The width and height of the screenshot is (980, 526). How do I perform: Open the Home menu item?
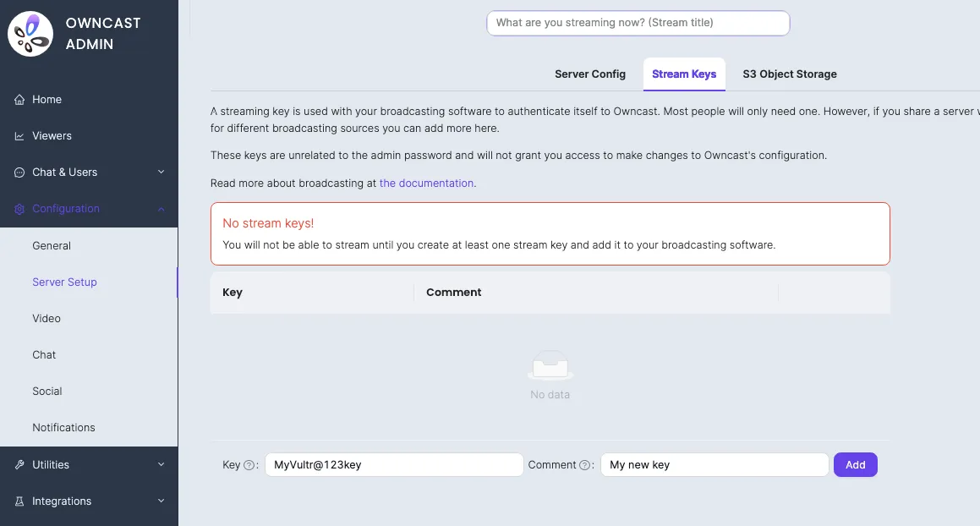pyautogui.click(x=89, y=100)
